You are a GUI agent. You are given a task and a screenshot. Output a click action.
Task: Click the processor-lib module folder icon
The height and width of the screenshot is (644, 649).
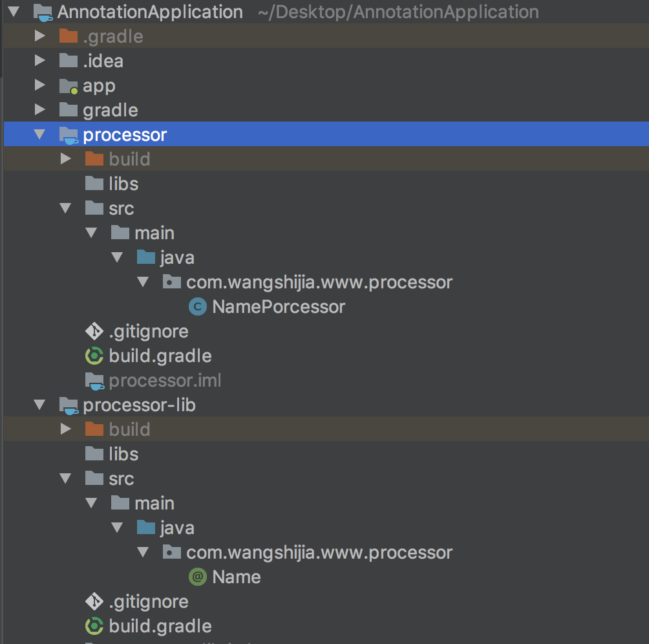[68, 405]
